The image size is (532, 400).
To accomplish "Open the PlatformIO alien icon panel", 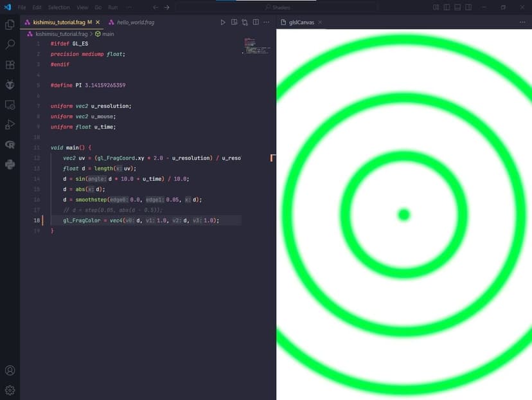I will coord(10,85).
